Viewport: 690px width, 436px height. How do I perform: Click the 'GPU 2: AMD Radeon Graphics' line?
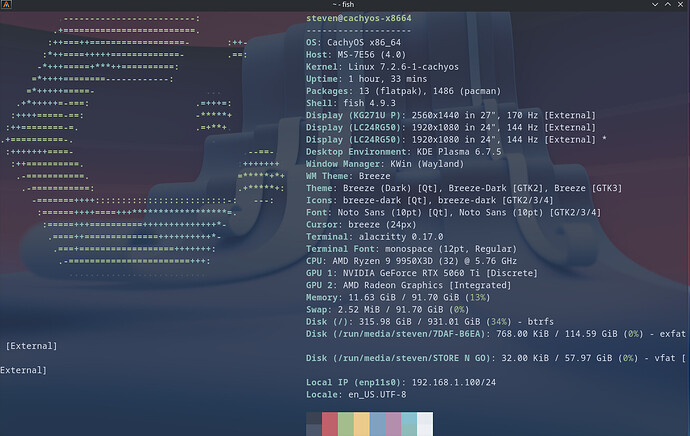tap(408, 286)
